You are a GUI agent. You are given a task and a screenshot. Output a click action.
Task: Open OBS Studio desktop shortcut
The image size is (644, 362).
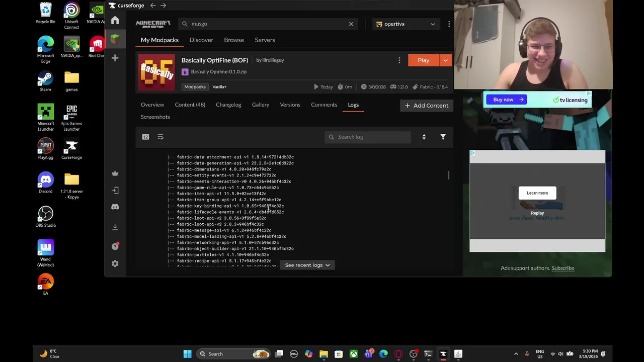pyautogui.click(x=45, y=216)
